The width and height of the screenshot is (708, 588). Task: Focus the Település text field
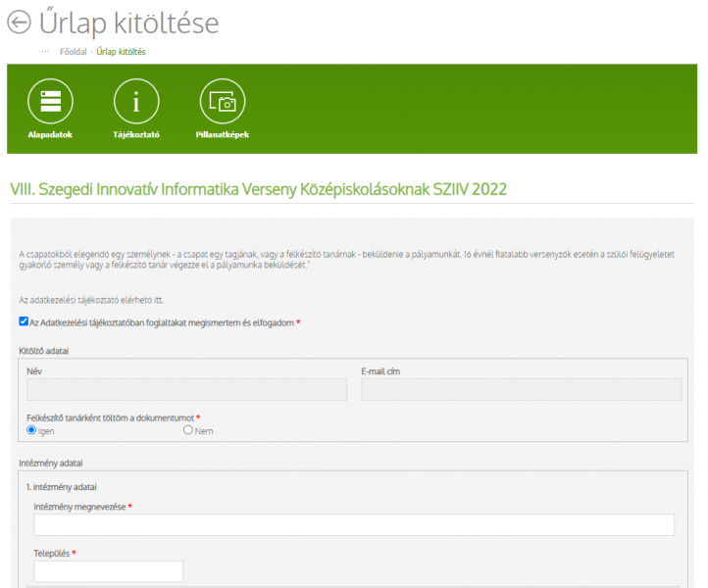tap(108, 571)
